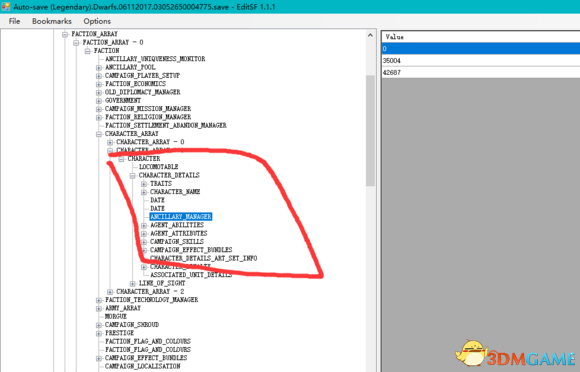The width and height of the screenshot is (580, 372).
Task: Click the tree scrollbar up arrow
Action: click(x=370, y=35)
